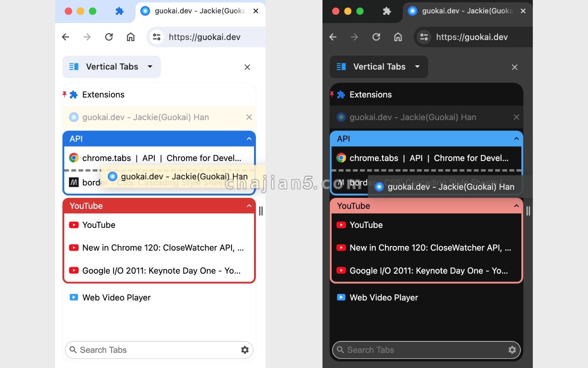This screenshot has height=368, width=588.
Task: Close guokai.dev list entry in dark panel
Action: click(x=516, y=117)
